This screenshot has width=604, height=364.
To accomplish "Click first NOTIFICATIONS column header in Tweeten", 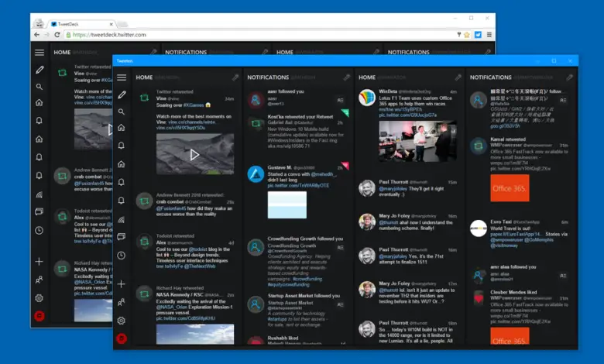I will [x=268, y=77].
